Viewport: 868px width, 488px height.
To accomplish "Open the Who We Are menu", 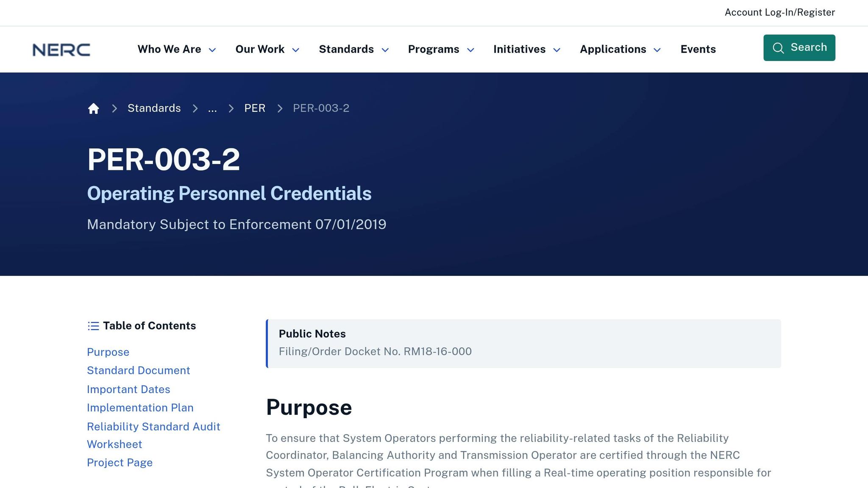I will pos(177,49).
